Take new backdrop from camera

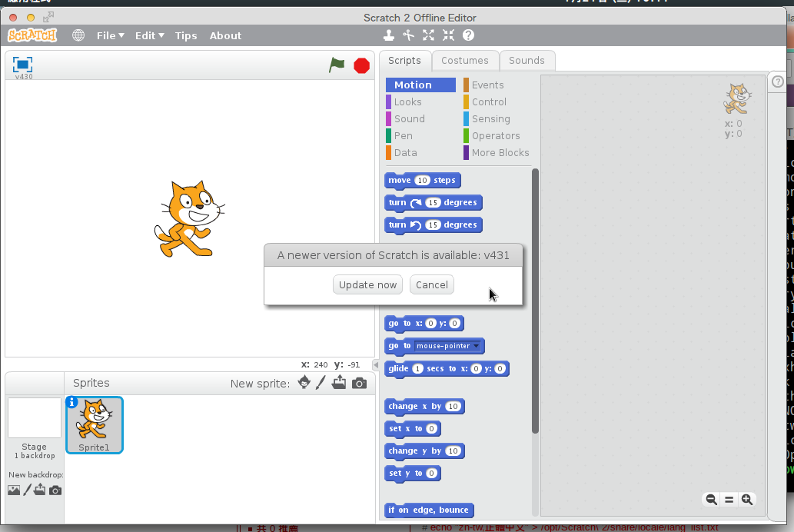[55, 490]
